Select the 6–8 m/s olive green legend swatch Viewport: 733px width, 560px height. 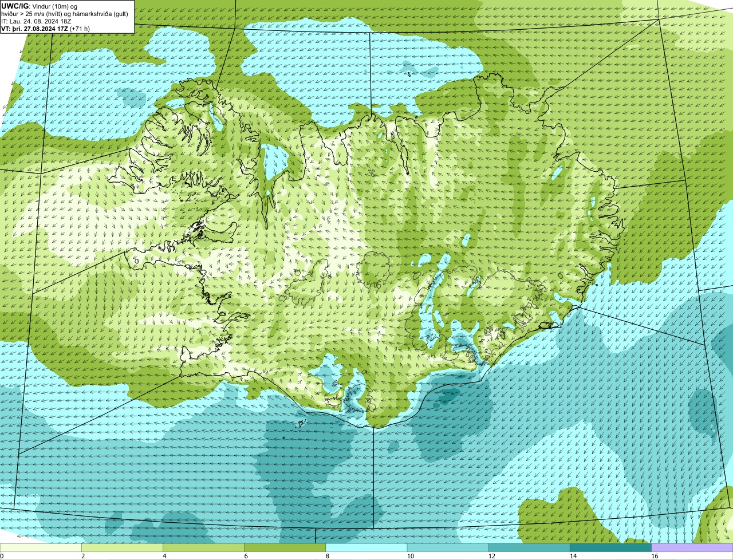[285, 547]
